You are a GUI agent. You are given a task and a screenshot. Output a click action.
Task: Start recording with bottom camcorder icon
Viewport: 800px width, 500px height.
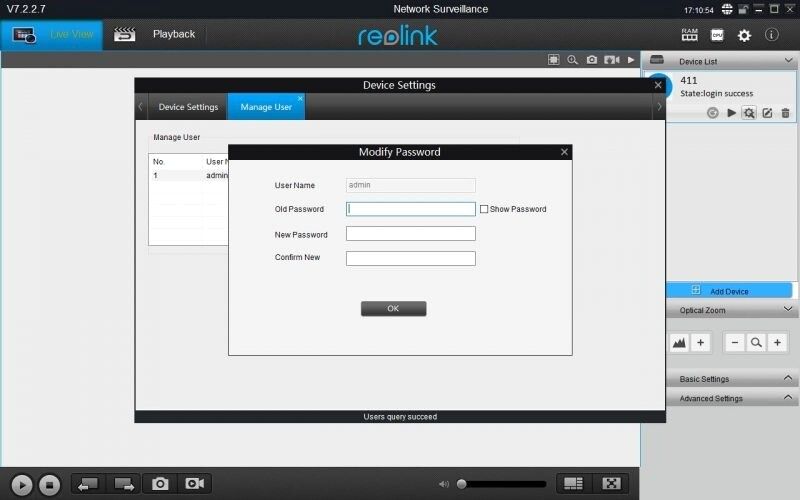(x=194, y=484)
